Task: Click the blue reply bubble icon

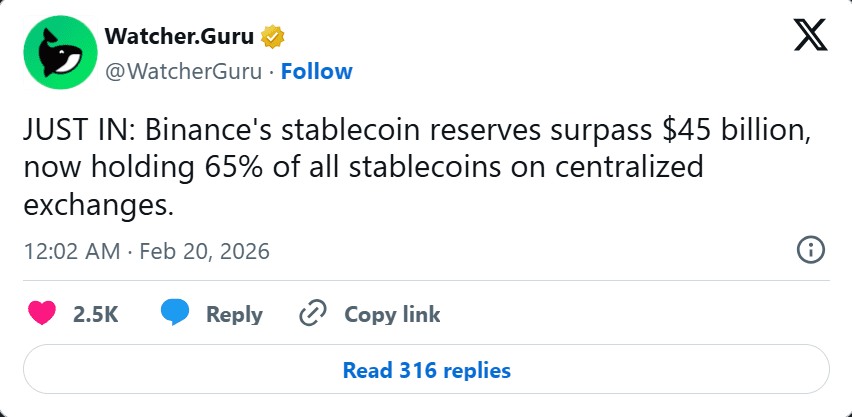Action: (175, 314)
